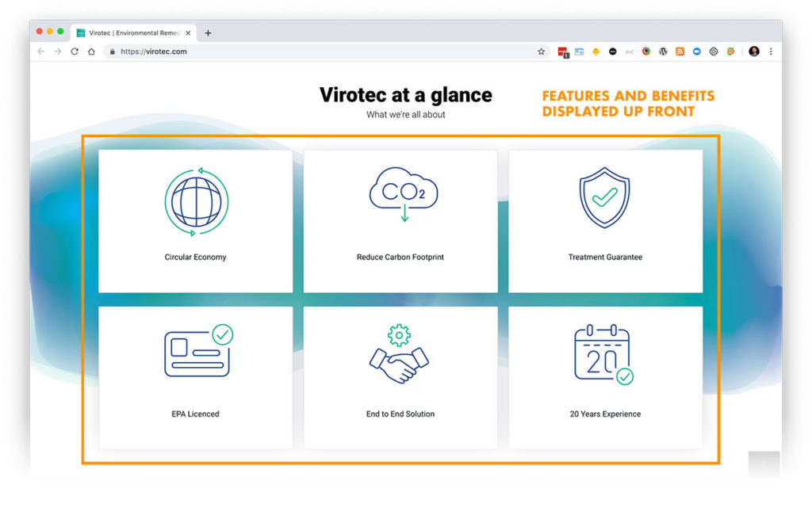
Task: Click the Treatment Guarantee label
Action: [x=605, y=258]
